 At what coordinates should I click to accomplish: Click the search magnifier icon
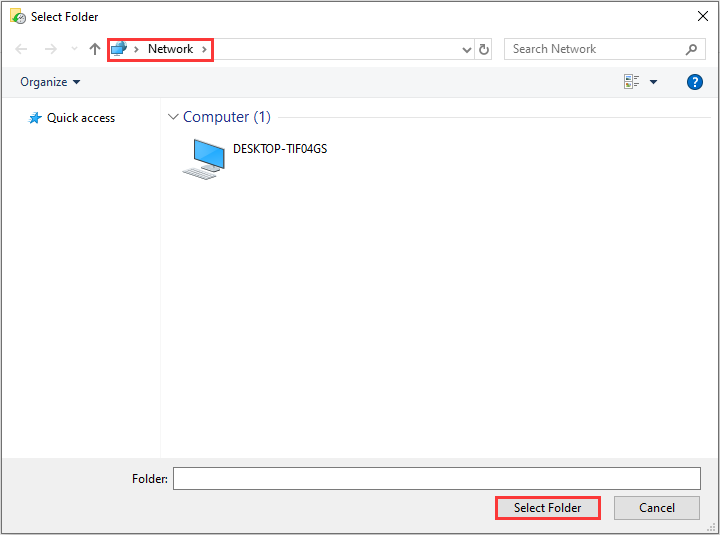coord(691,49)
